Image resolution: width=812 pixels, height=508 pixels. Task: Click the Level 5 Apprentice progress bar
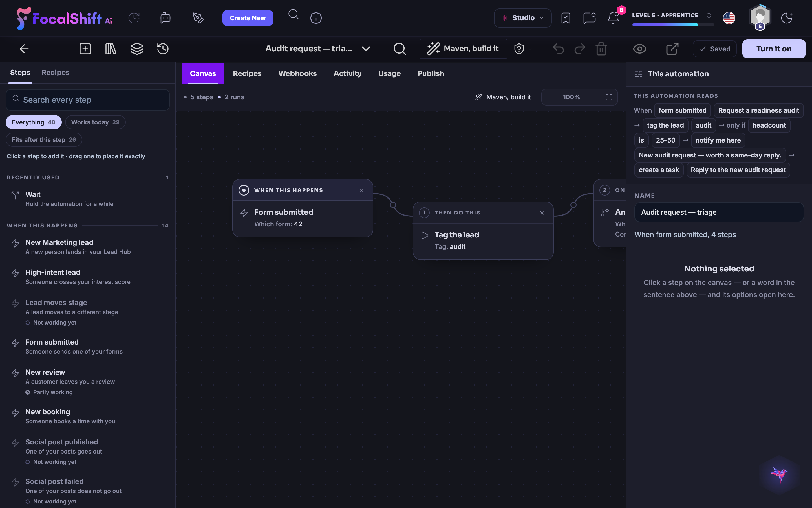pos(673,25)
